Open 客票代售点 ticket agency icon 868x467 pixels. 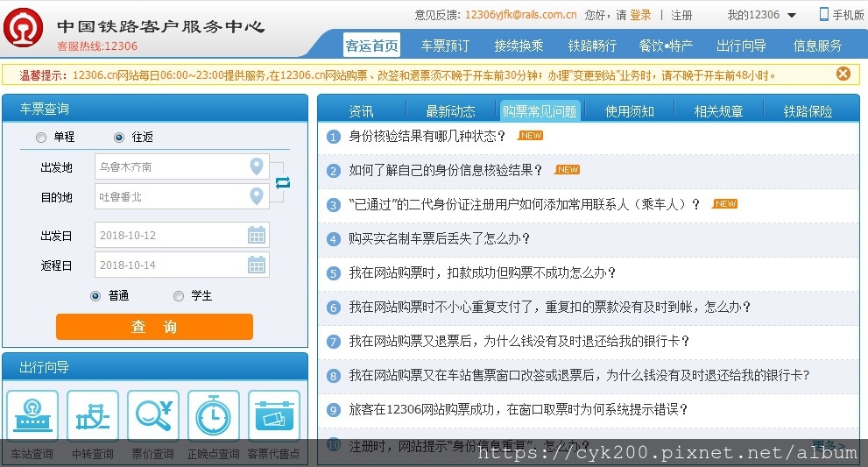274,415
